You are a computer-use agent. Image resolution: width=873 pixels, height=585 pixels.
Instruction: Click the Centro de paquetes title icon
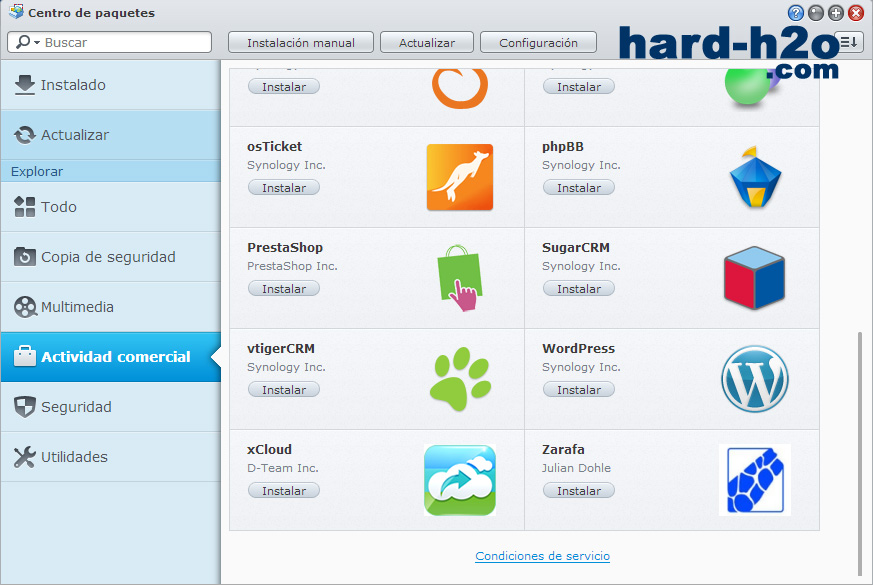[x=16, y=12]
